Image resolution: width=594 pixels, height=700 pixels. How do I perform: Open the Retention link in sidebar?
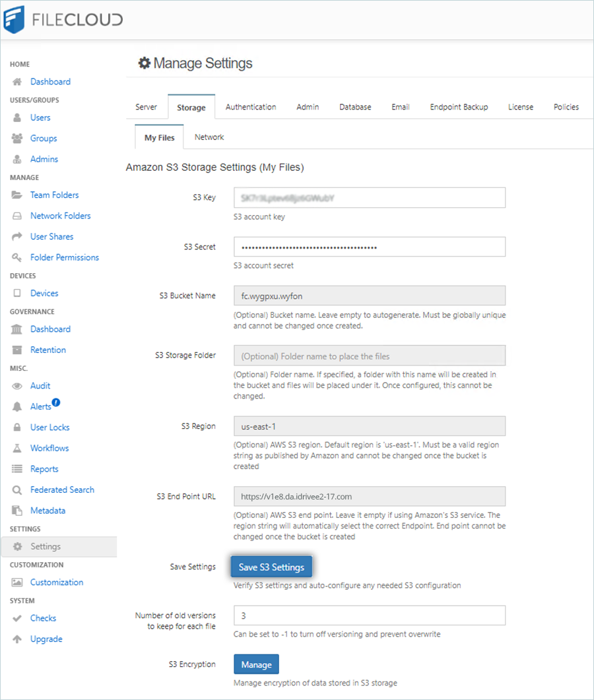pyautogui.click(x=48, y=350)
